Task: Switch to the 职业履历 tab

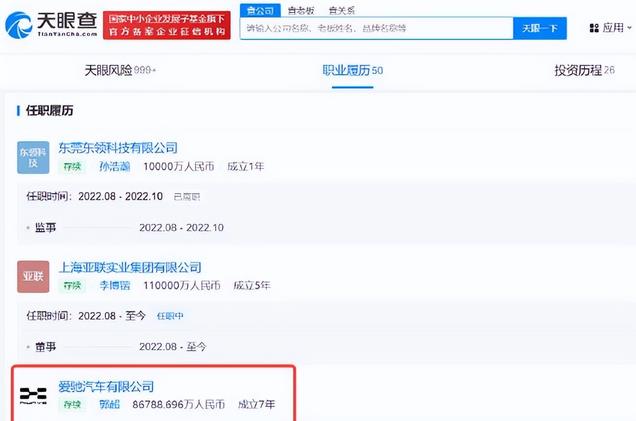Action: (352, 70)
